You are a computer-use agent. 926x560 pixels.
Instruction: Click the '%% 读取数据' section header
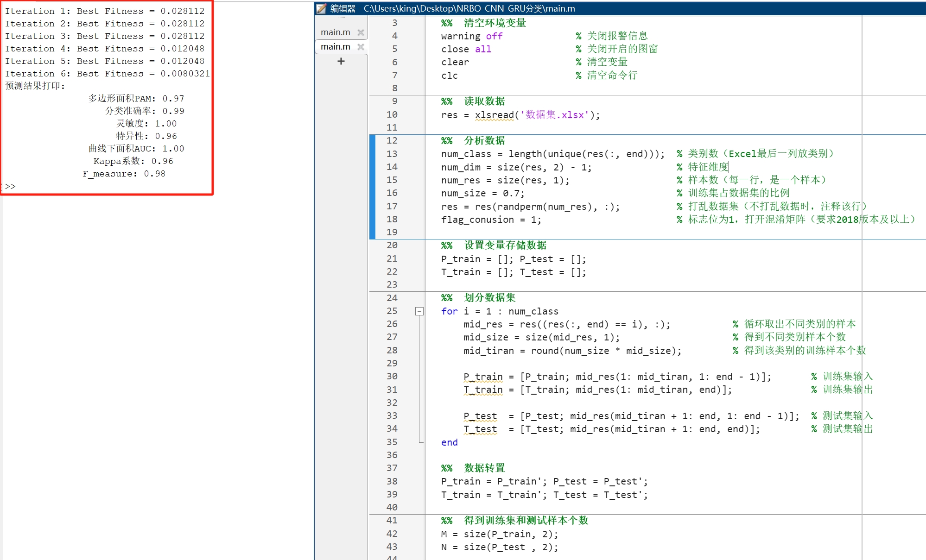click(473, 101)
